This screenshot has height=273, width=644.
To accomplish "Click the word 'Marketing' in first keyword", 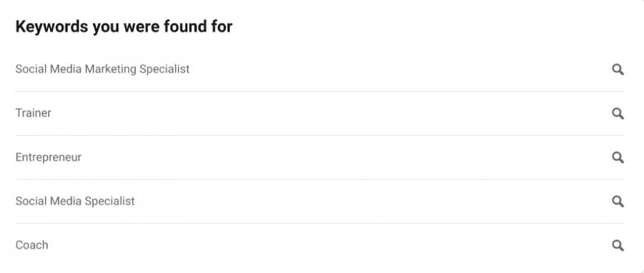I will (110, 70).
